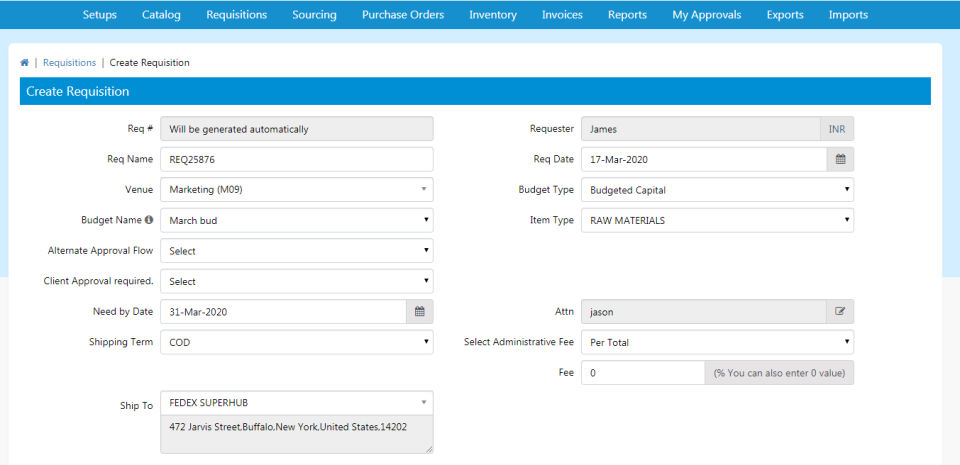Go to Requisitions breadcrumb link
960x465 pixels.
coord(69,63)
